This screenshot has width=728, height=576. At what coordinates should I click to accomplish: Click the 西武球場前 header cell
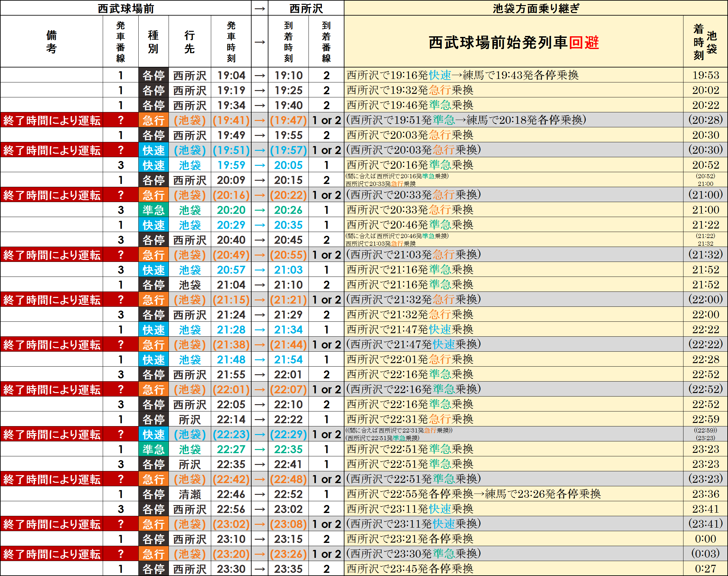pyautogui.click(x=126, y=8)
